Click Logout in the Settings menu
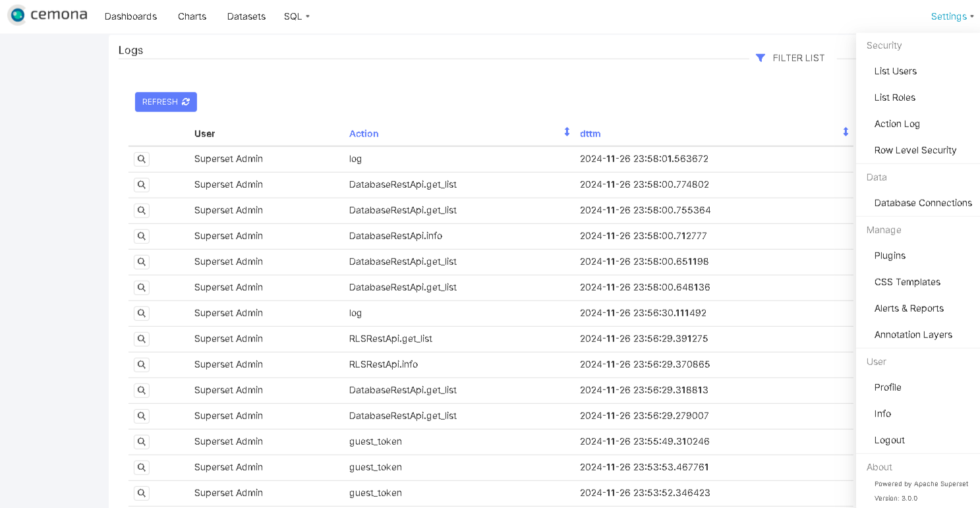 coord(889,440)
